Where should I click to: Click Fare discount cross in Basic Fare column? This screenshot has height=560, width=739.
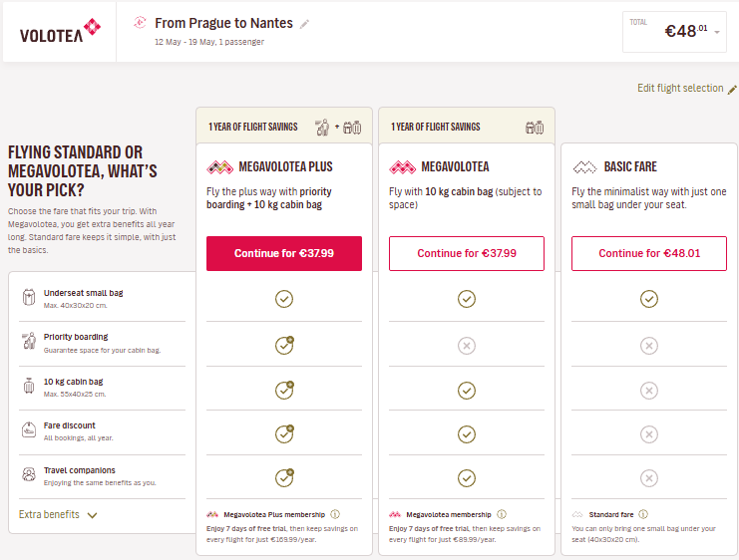coord(649,434)
